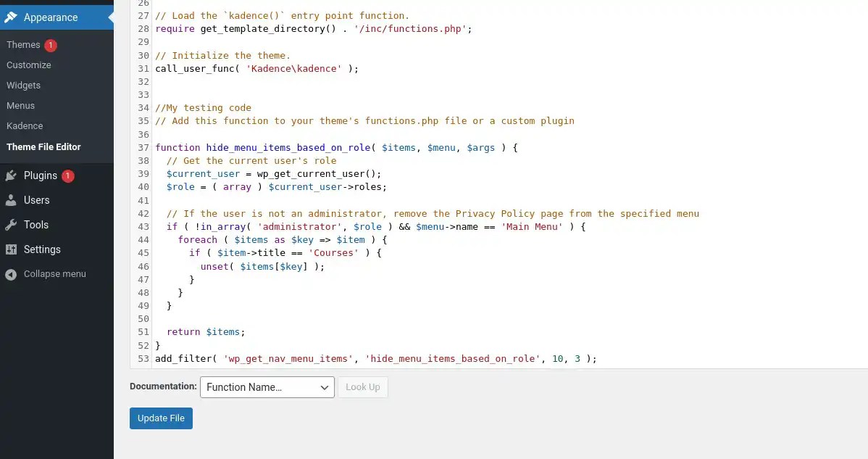868x459 pixels.
Task: Open the Customize screen
Action: click(x=28, y=65)
